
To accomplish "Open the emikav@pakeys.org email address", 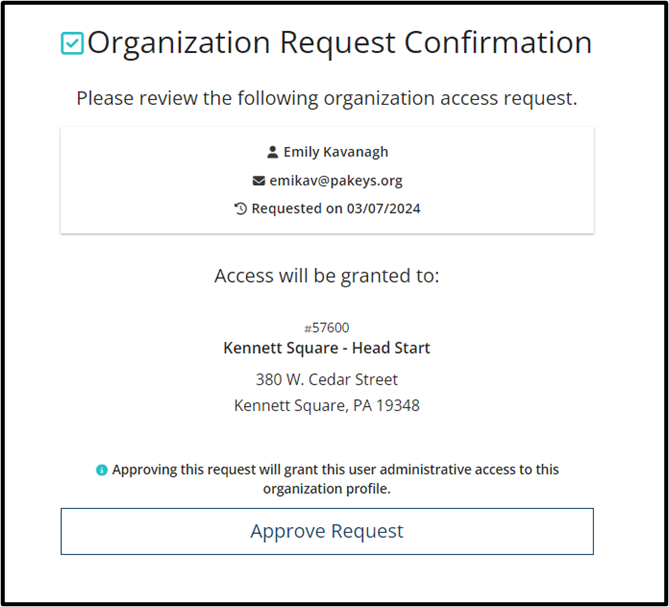I will coord(336,181).
